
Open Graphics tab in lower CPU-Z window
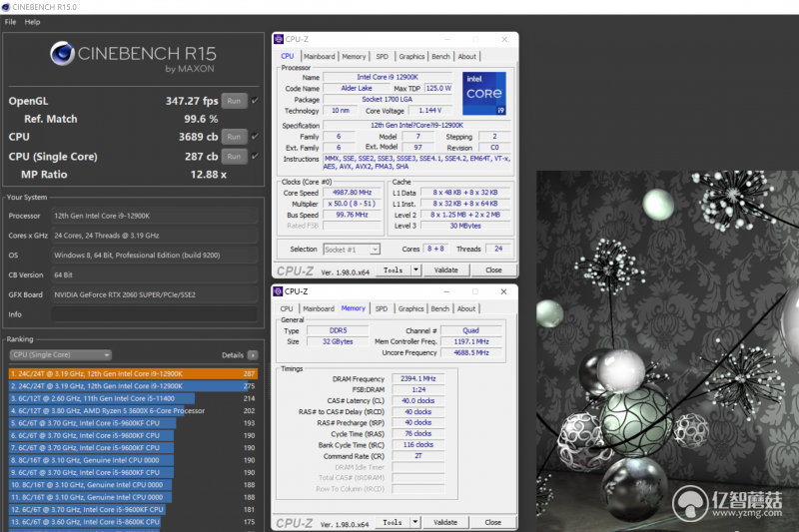[411, 309]
